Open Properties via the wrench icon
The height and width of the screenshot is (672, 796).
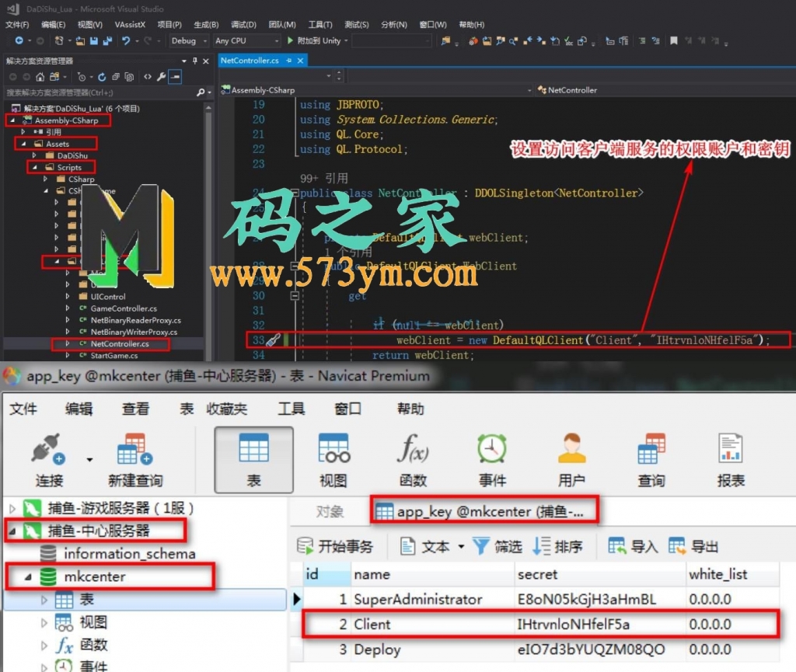coord(161,77)
